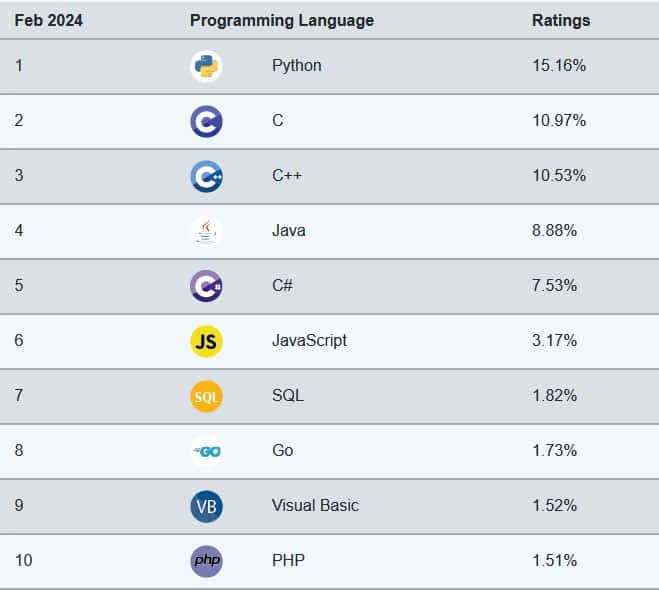The width and height of the screenshot is (659, 590).
Task: Click the purple PHP logo icon
Action: [206, 561]
